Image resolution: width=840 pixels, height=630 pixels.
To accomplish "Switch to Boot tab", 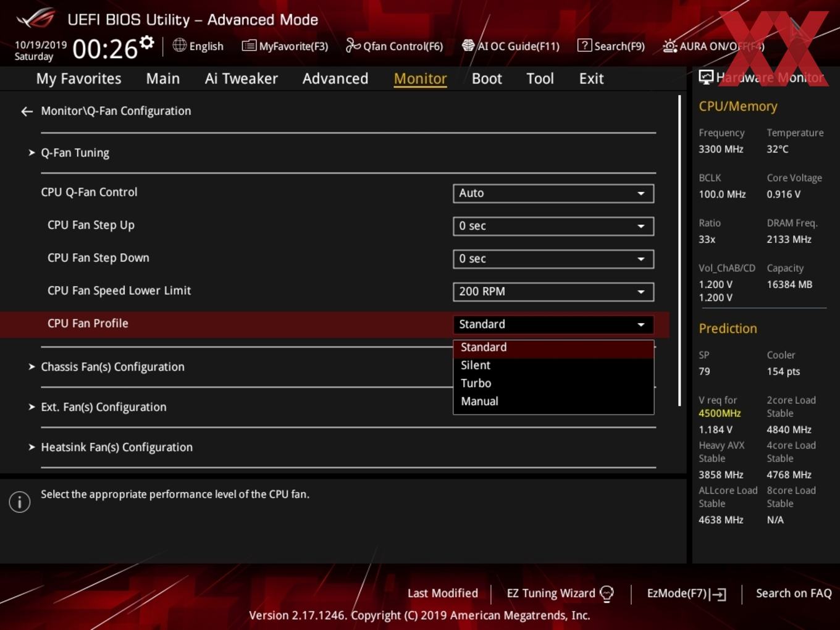I will (x=487, y=78).
